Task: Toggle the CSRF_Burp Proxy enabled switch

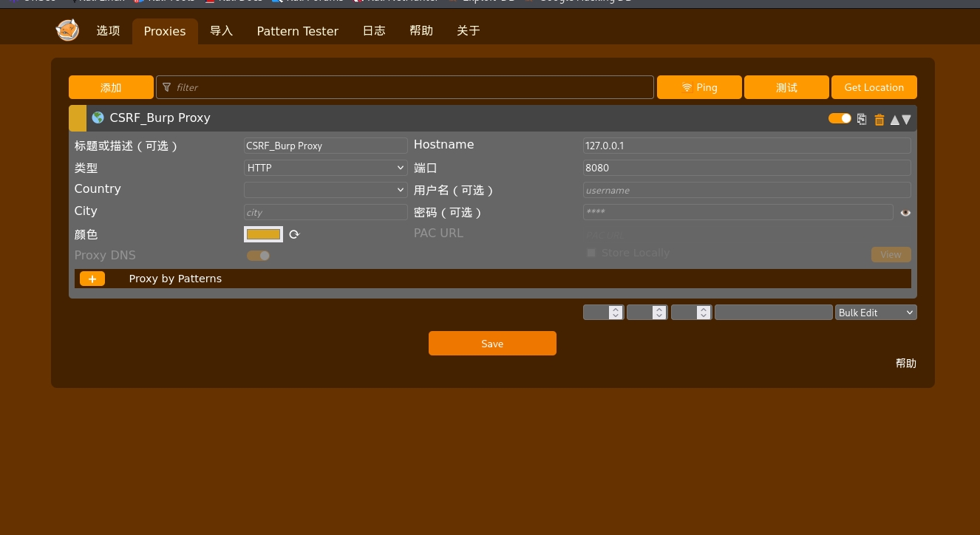Action: coord(840,118)
